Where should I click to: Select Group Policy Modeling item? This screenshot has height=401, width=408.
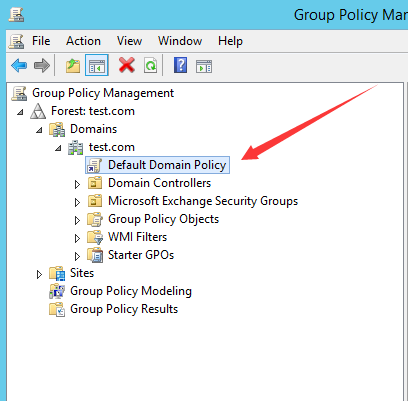coord(131,291)
